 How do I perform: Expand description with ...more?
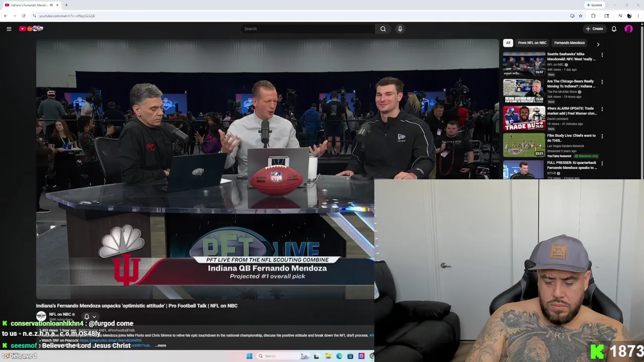pos(160,345)
